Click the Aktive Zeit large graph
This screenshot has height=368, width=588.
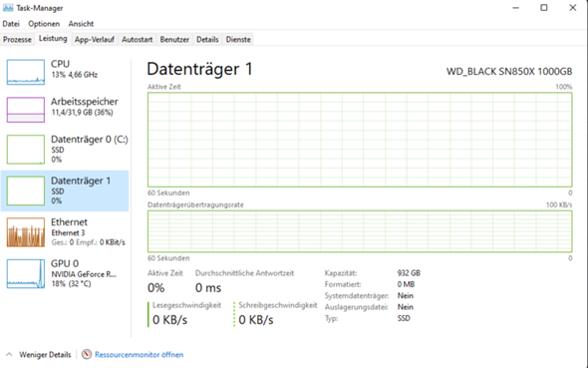360,140
